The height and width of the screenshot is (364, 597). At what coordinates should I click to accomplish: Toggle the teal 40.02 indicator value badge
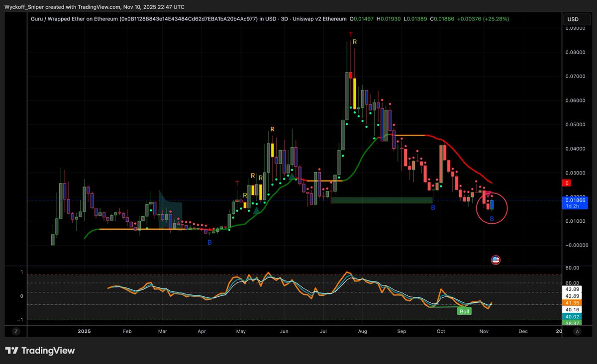click(571, 316)
